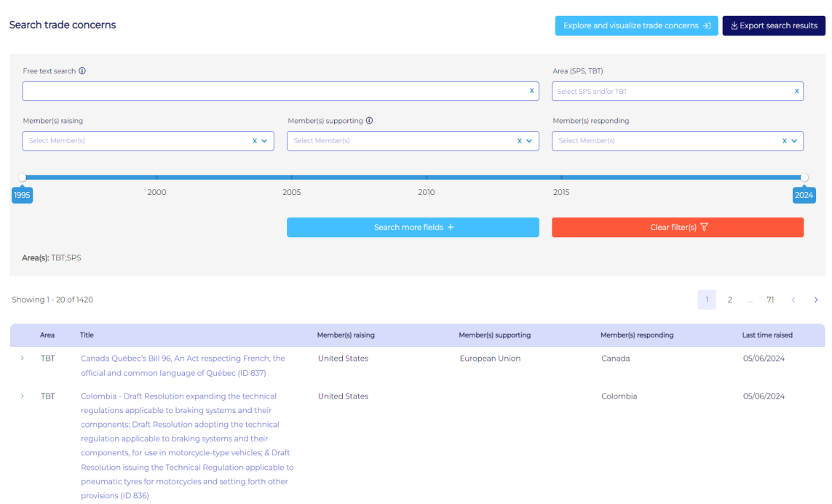Click the Member(s) supporting info icon
The height and width of the screenshot is (504, 832).
pyautogui.click(x=369, y=120)
